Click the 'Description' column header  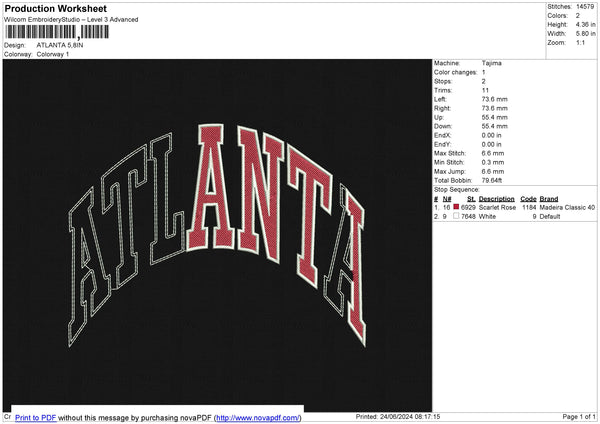(x=496, y=199)
